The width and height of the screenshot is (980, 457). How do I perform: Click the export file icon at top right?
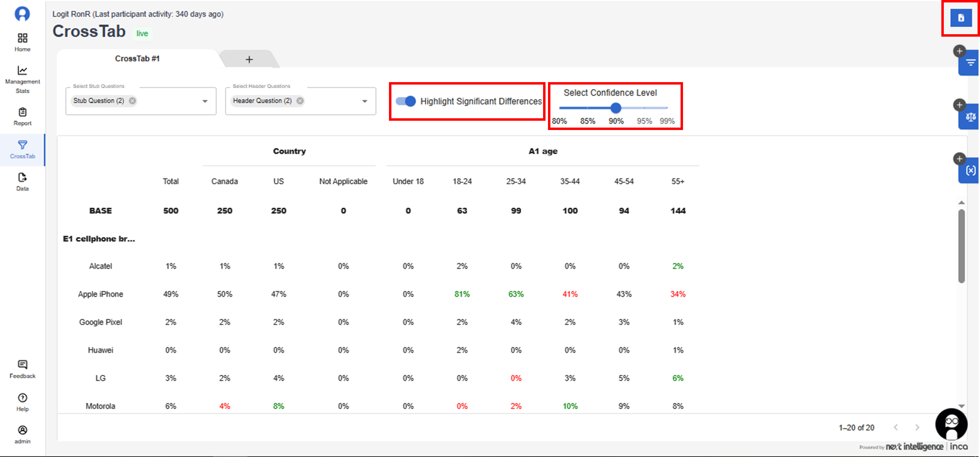[x=960, y=18]
